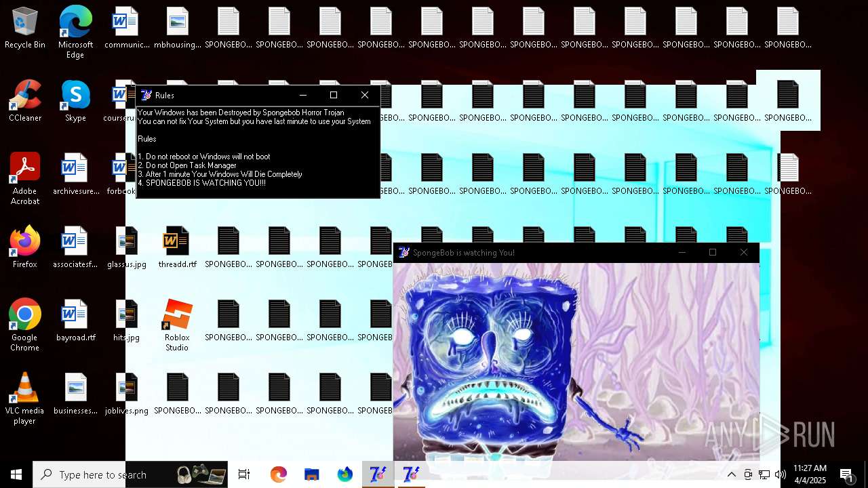Select the bayroad.rtf document
Viewport: 868px width, 488px height.
coord(75,321)
